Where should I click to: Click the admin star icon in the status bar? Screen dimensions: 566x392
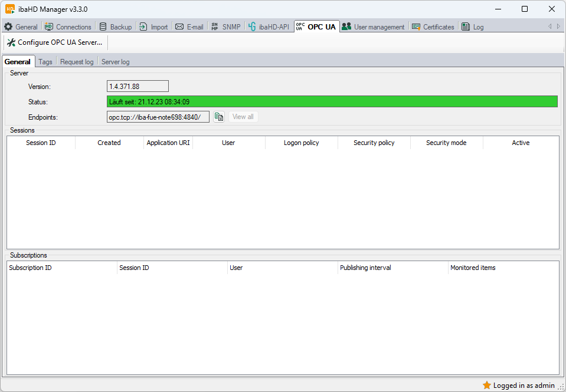[487, 386]
